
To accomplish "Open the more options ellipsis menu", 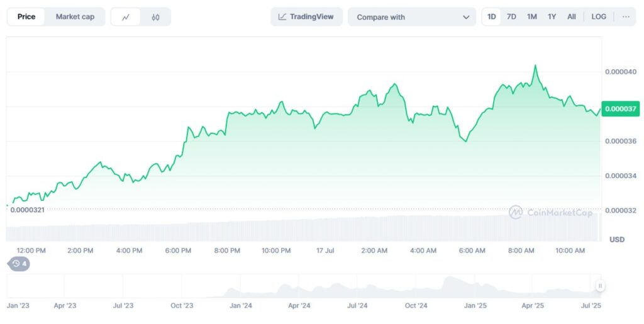I will click(626, 17).
